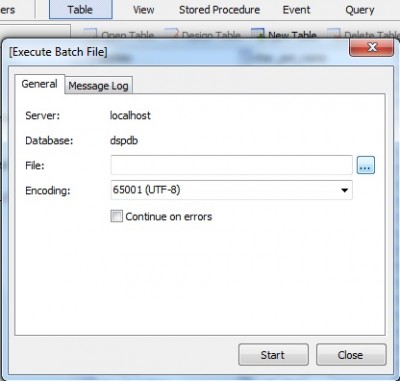
Task: Select the General tab
Action: 39,84
